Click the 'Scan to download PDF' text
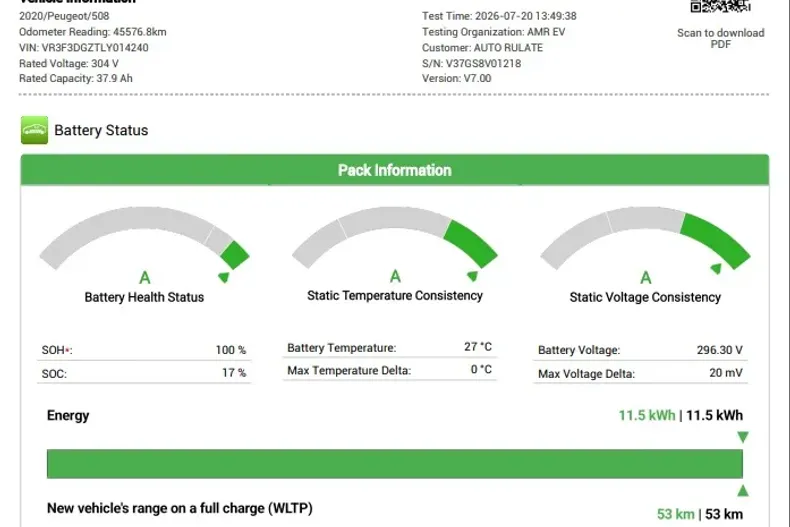This screenshot has width=790, height=527. (720, 38)
